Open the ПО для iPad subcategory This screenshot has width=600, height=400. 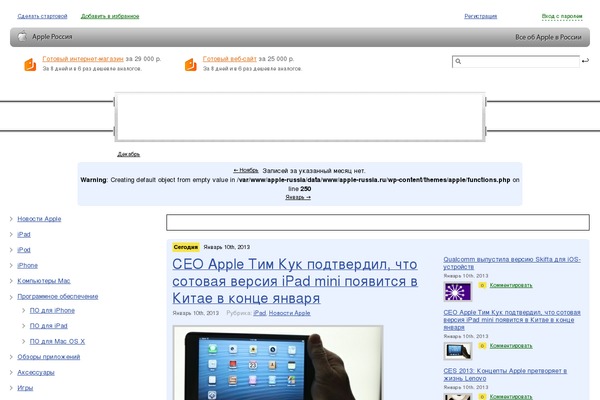49,326
